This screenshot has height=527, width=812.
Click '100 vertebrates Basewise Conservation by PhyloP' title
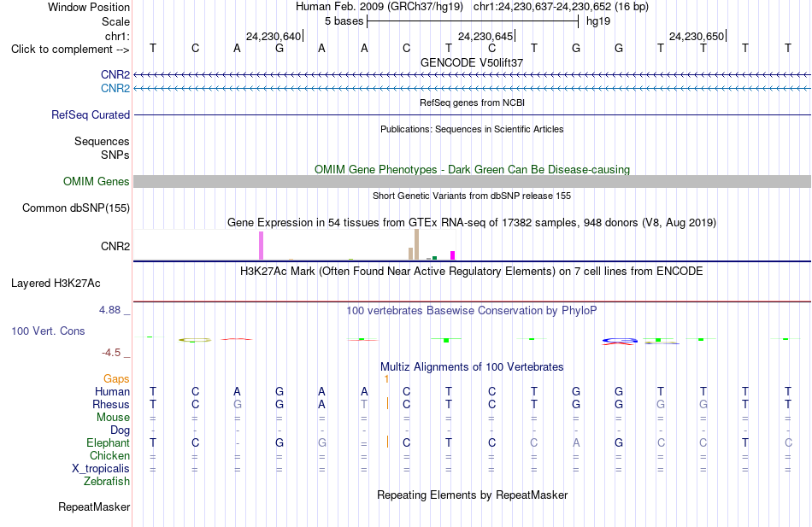[471, 311]
